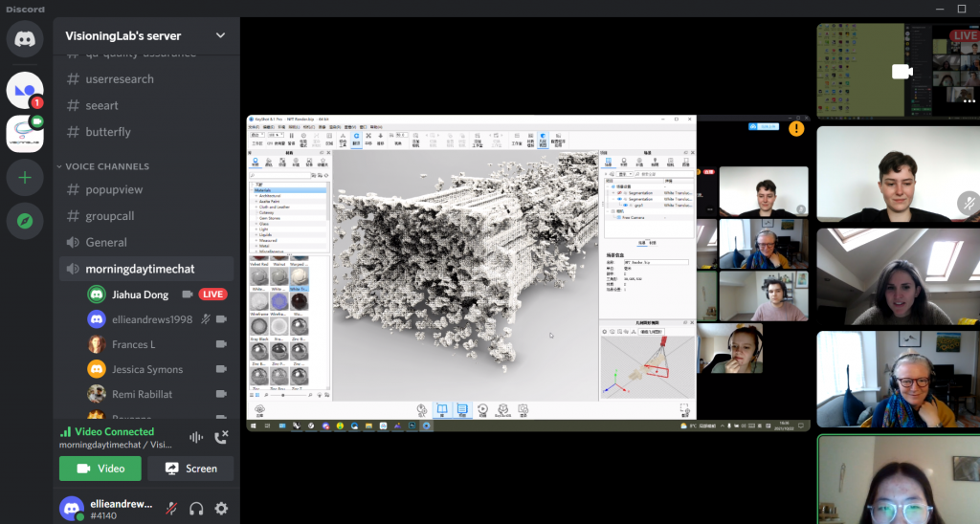Click the Windows Start button in shared screen taskbar
The image size is (980, 524).
[x=253, y=426]
